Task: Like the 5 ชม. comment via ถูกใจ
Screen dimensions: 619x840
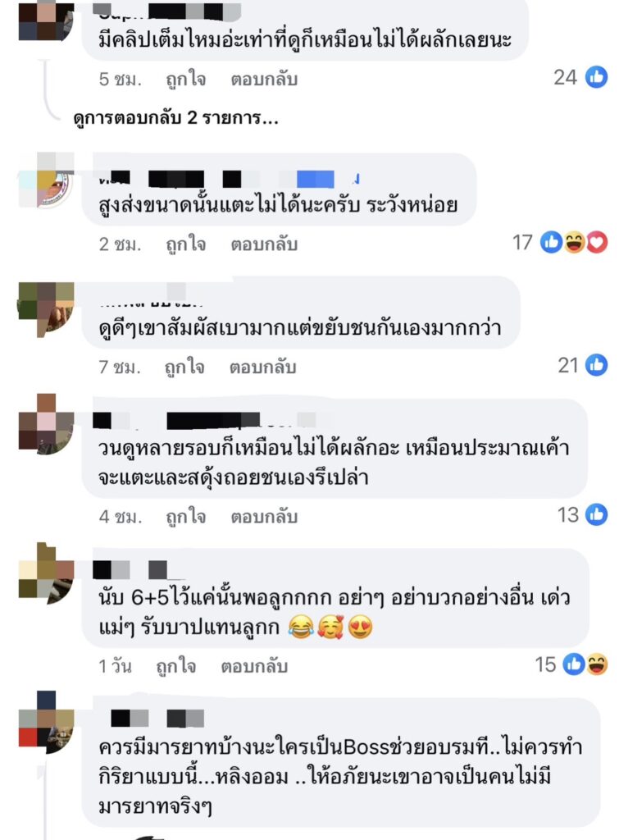Action: (x=186, y=79)
